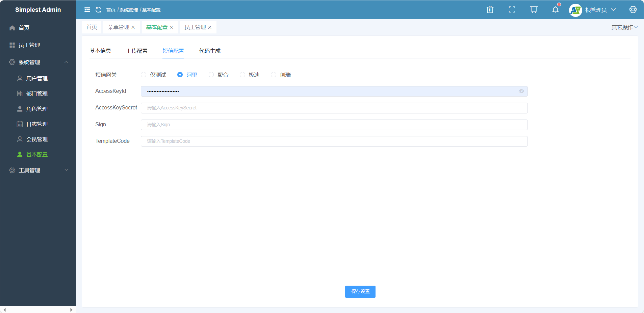Close the 菜单管理 tab

tap(133, 27)
